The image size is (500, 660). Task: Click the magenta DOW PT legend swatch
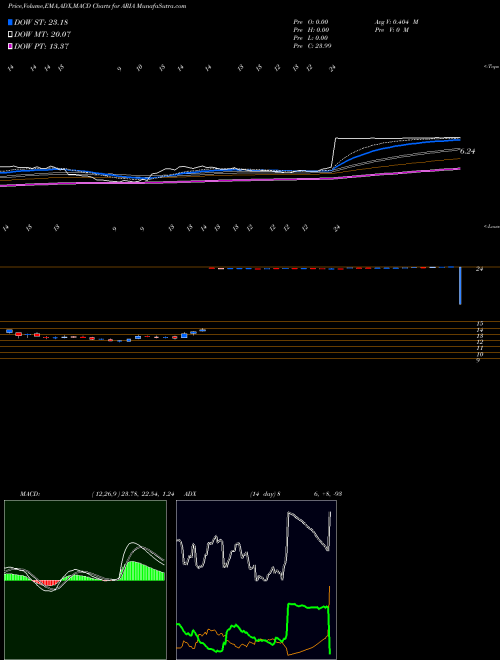tap(10, 46)
